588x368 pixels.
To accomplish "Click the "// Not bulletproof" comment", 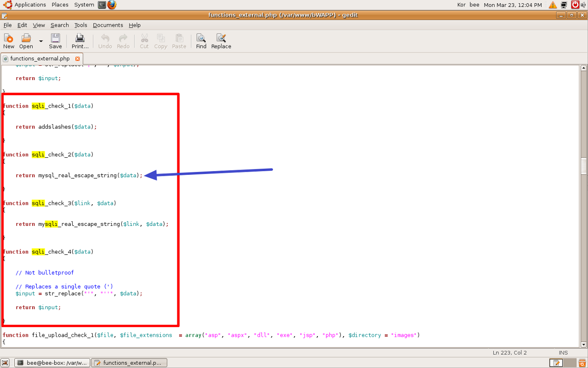I will coord(45,273).
